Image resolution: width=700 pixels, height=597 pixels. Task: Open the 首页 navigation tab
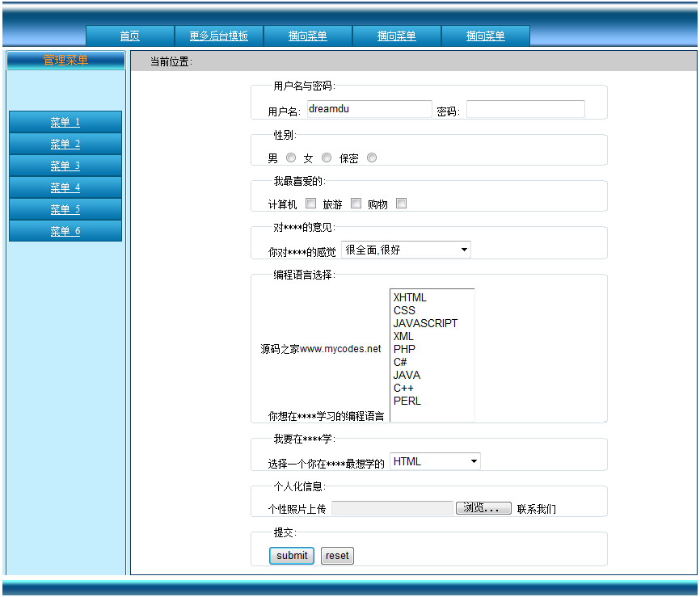(x=130, y=36)
